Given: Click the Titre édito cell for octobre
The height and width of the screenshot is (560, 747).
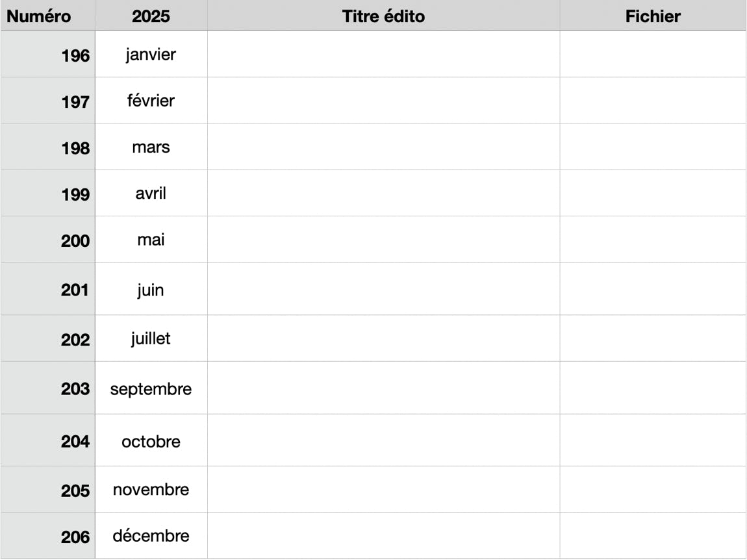Looking at the screenshot, I should (383, 440).
